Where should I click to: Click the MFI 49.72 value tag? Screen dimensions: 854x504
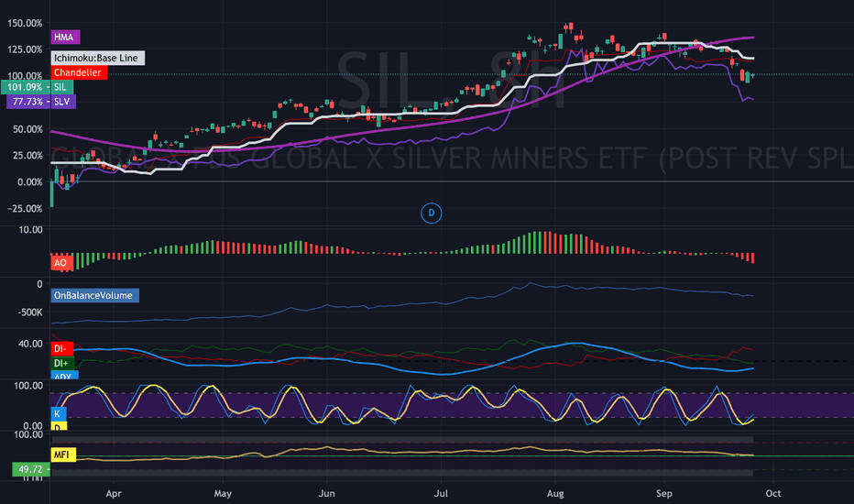coord(30,469)
